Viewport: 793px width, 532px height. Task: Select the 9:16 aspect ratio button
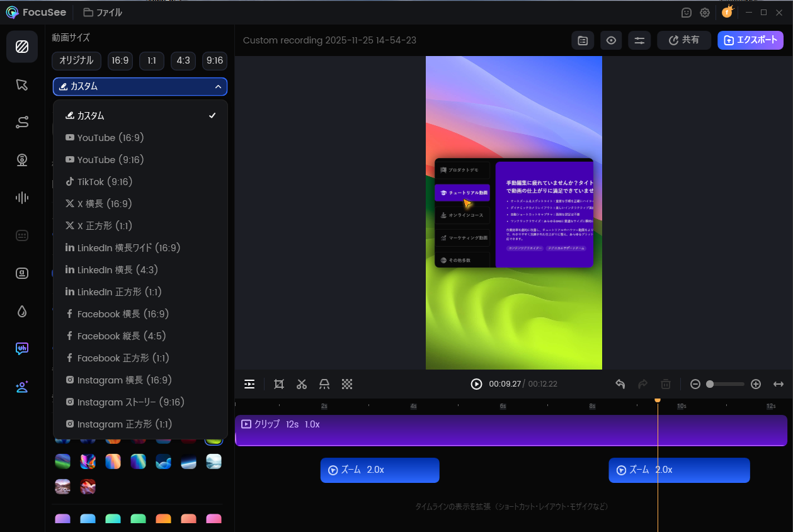215,60
